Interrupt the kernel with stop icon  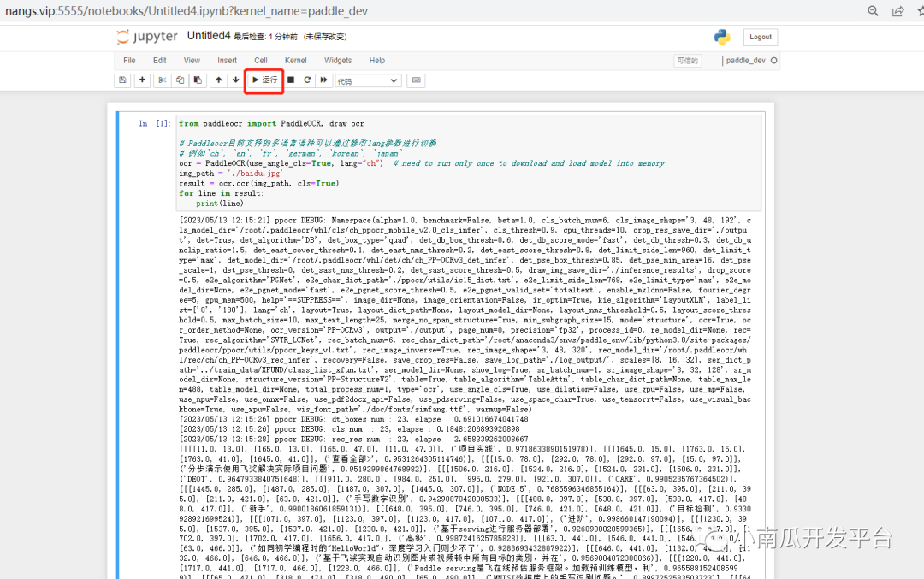pyautogui.click(x=291, y=80)
